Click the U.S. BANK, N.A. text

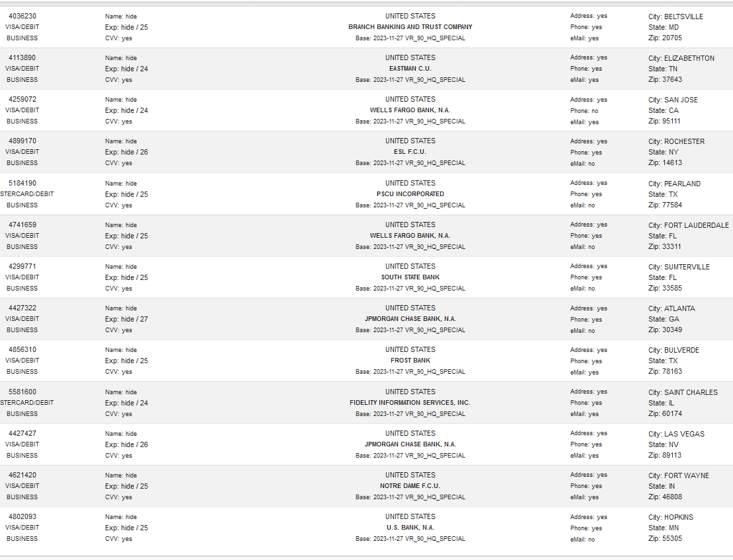[x=410, y=527]
